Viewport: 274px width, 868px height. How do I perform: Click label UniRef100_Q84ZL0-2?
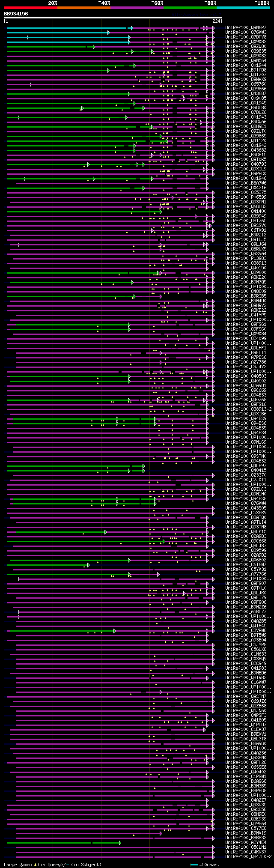[x=248, y=856]
